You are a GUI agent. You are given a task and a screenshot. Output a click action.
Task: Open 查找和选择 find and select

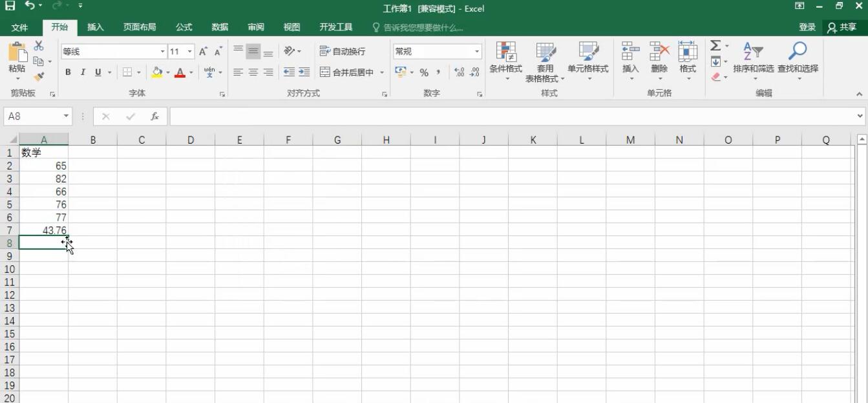pos(798,61)
